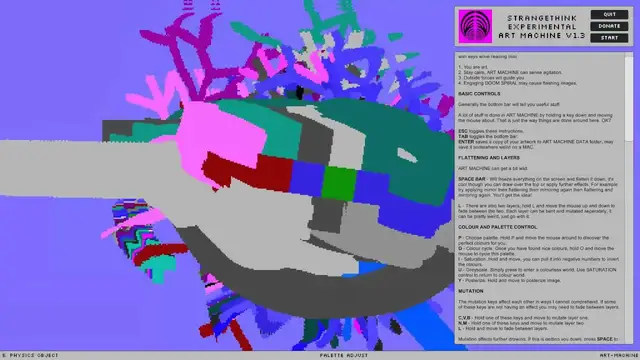
Task: Click the QUIT button
Action: coord(609,14)
